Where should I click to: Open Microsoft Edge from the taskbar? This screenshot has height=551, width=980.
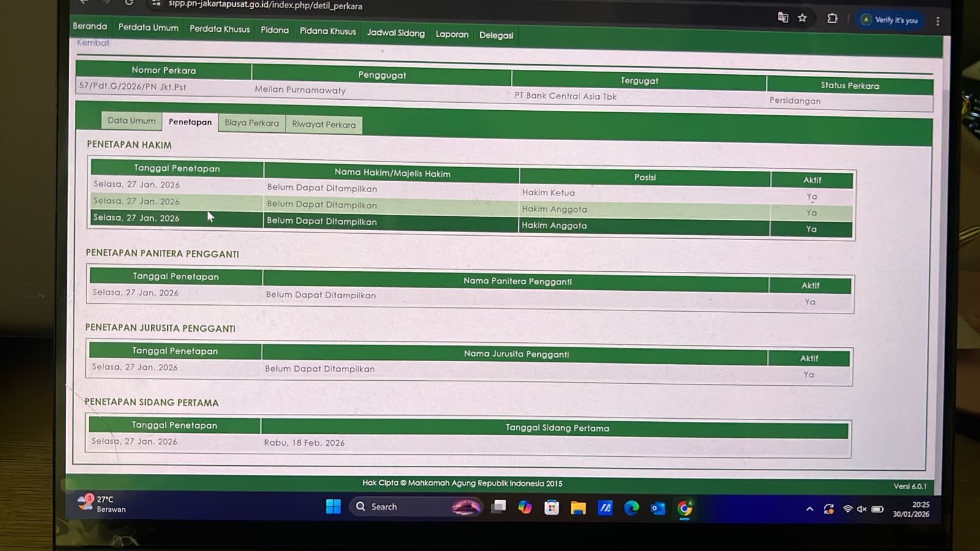[631, 508]
